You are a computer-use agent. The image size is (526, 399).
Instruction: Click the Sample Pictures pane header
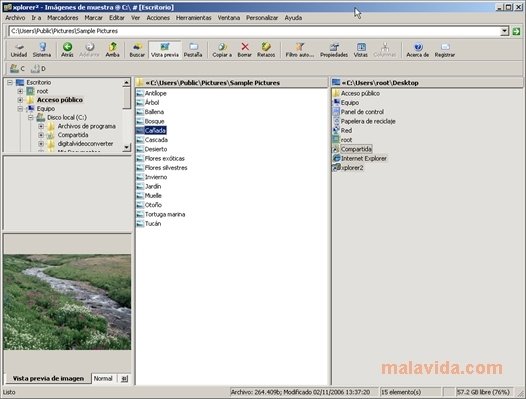(231, 83)
